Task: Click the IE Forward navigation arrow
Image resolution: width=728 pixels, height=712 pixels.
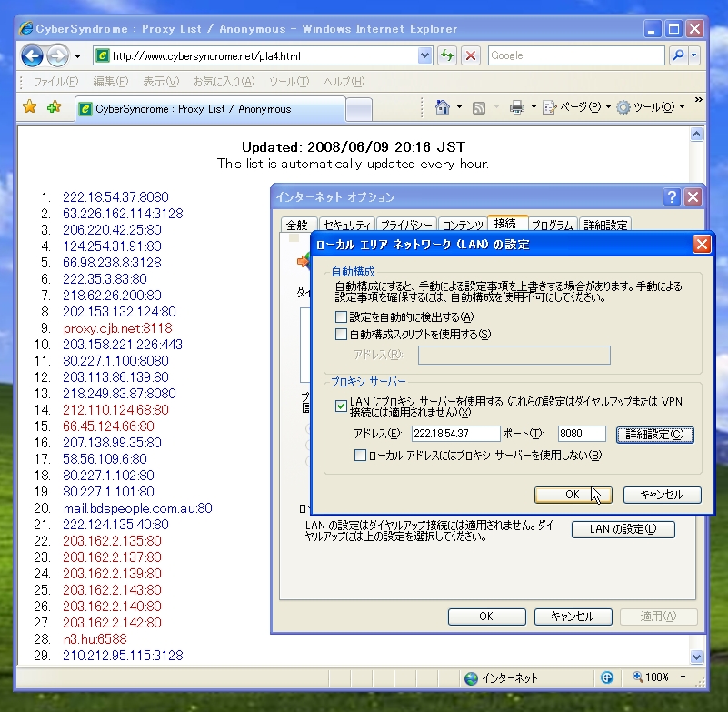Action: tap(57, 56)
